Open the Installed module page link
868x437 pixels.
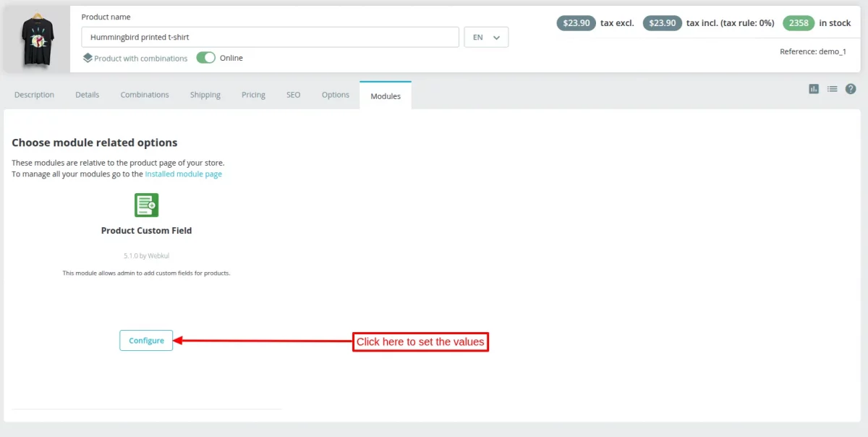click(184, 174)
